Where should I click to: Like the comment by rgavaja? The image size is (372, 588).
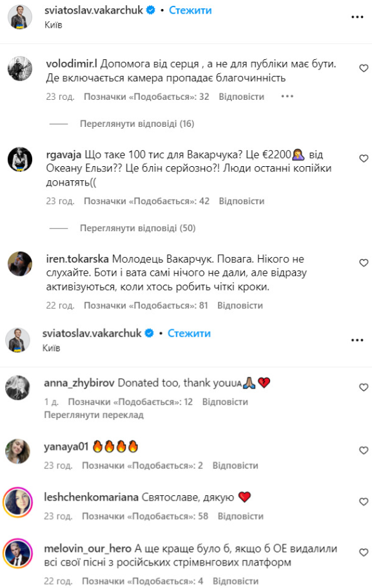(364, 158)
